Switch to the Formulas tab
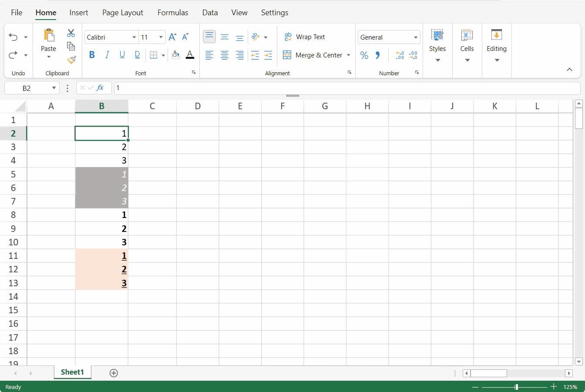Image resolution: width=585 pixels, height=392 pixels. 173,13
